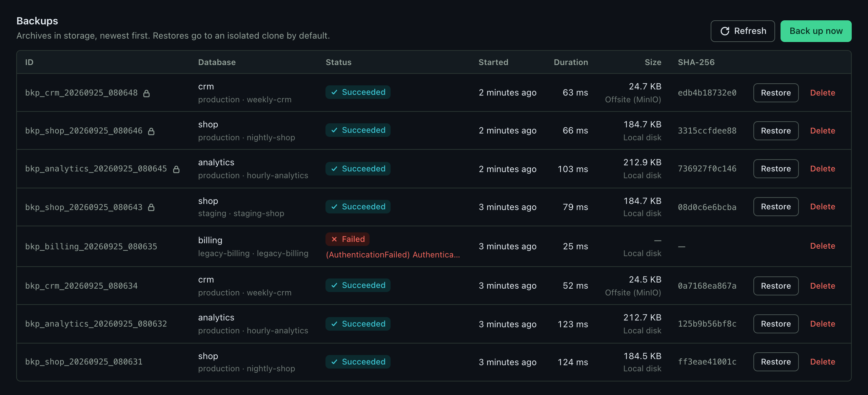
Task: Click the Database column header
Action: click(x=217, y=62)
